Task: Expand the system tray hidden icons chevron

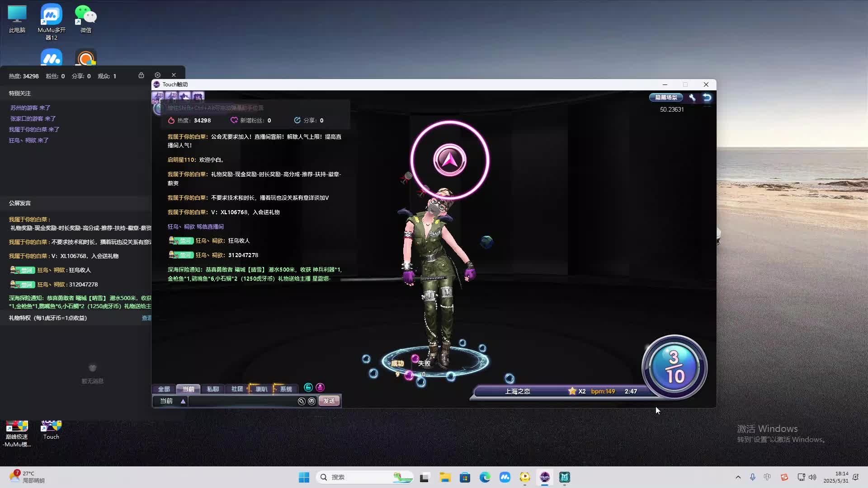Action: [738, 477]
